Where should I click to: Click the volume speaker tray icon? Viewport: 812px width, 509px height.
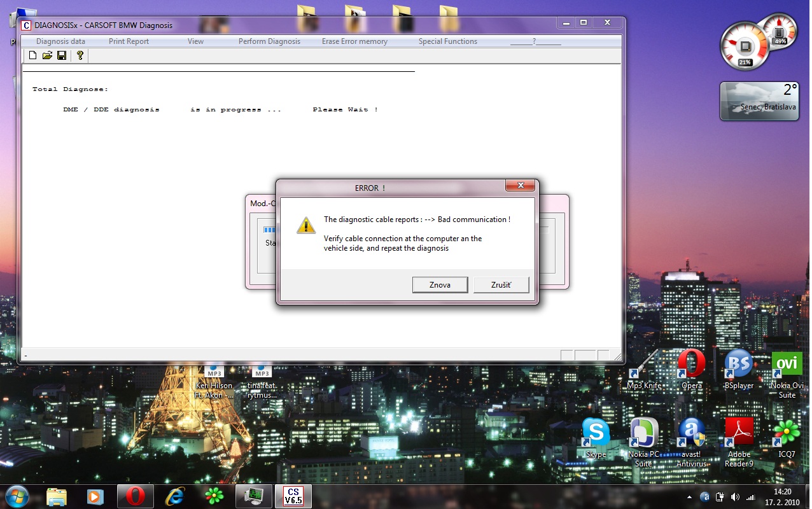(x=736, y=496)
